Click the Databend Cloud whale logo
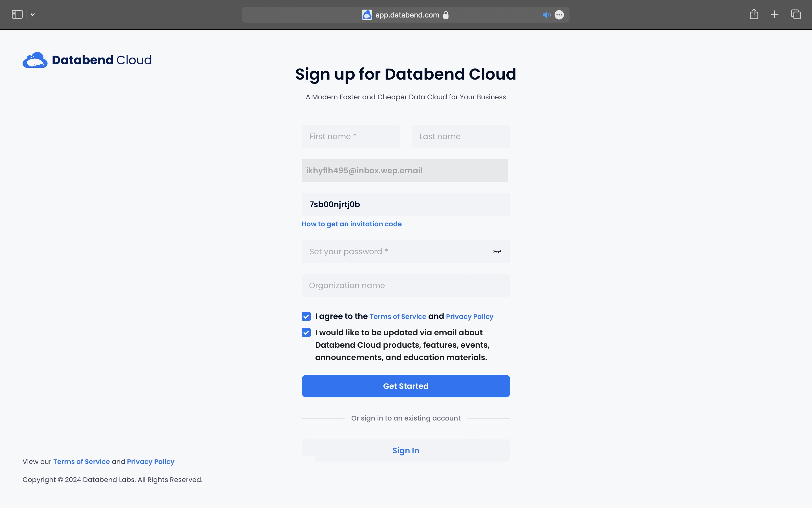Viewport: 812px width, 508px height. (x=35, y=60)
